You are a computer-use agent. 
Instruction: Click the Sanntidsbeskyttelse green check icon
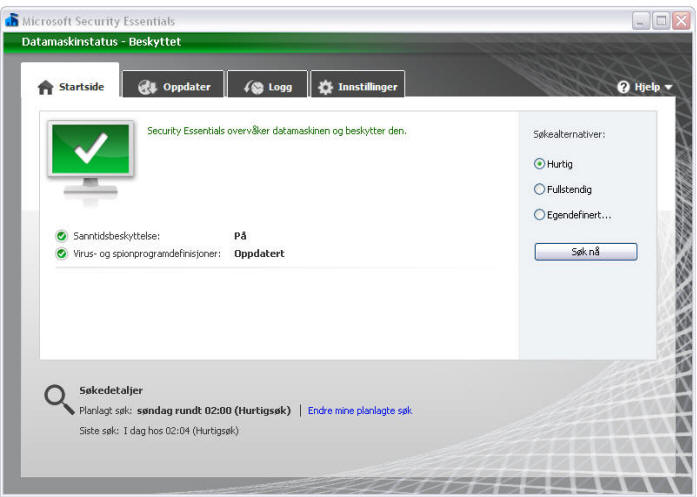click(x=61, y=236)
